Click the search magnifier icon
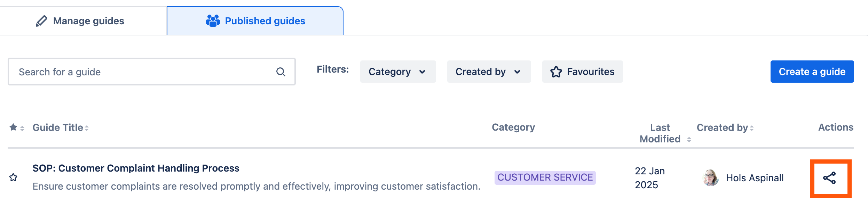 point(281,72)
